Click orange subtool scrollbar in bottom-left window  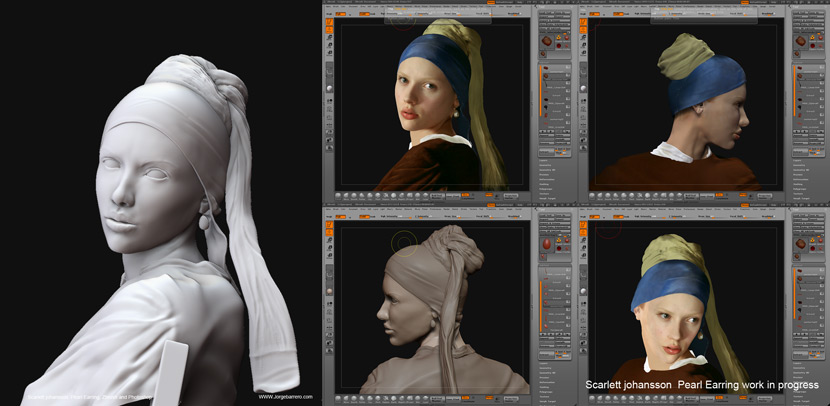point(541,306)
